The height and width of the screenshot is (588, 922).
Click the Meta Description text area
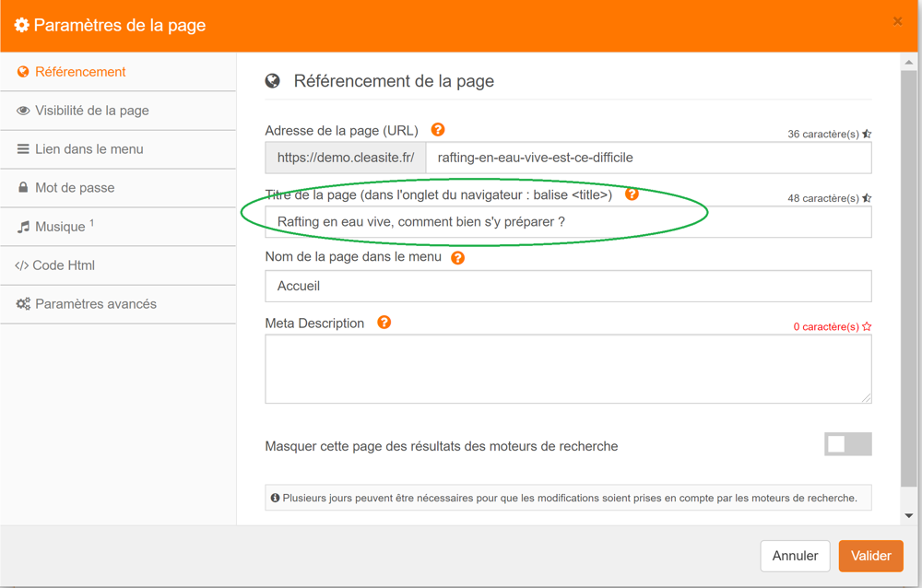pyautogui.click(x=568, y=369)
